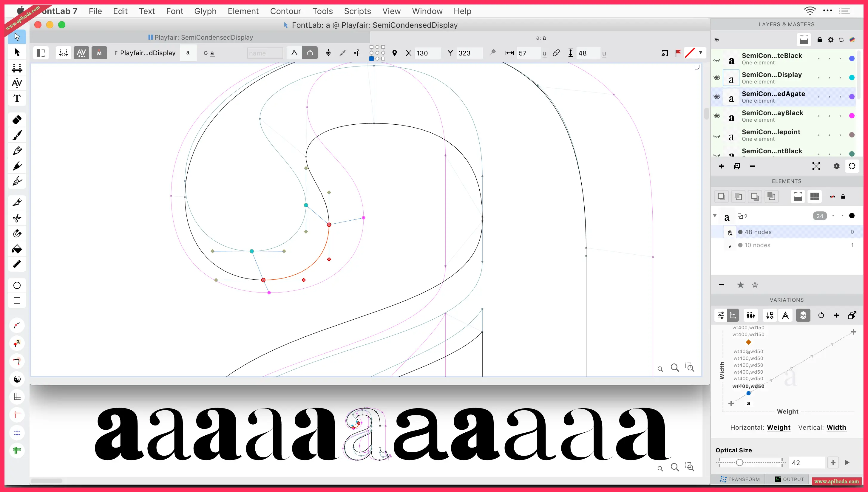Click the filled star in Elements panel

tap(740, 284)
